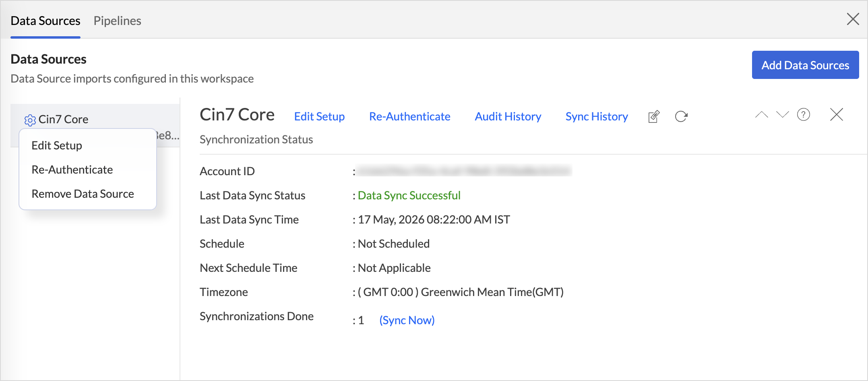Close the Cin7 Core details panel
Image resolution: width=868 pixels, height=381 pixels.
(x=837, y=115)
